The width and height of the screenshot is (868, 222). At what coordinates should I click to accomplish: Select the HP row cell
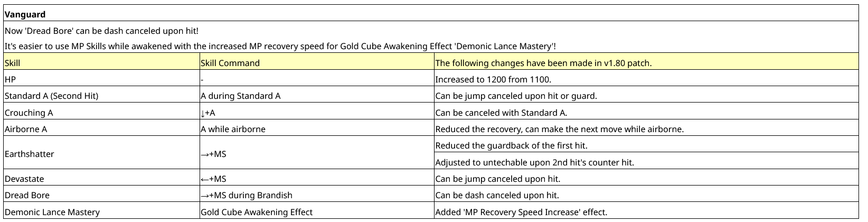[101, 79]
